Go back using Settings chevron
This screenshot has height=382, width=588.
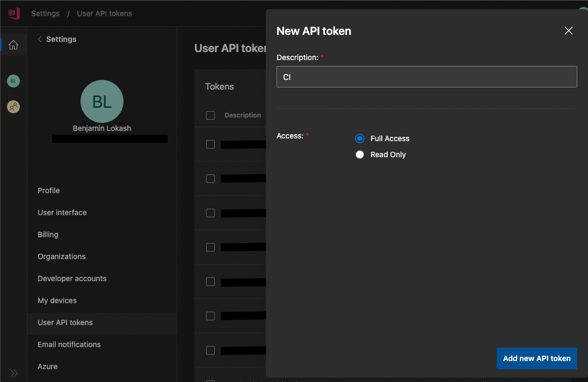(40, 39)
